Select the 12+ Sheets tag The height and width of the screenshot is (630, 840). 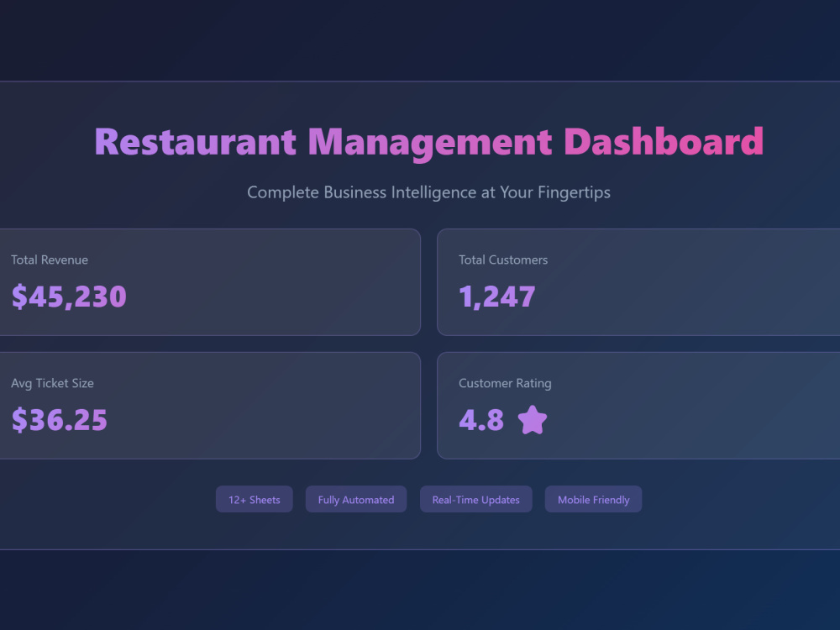click(x=255, y=499)
